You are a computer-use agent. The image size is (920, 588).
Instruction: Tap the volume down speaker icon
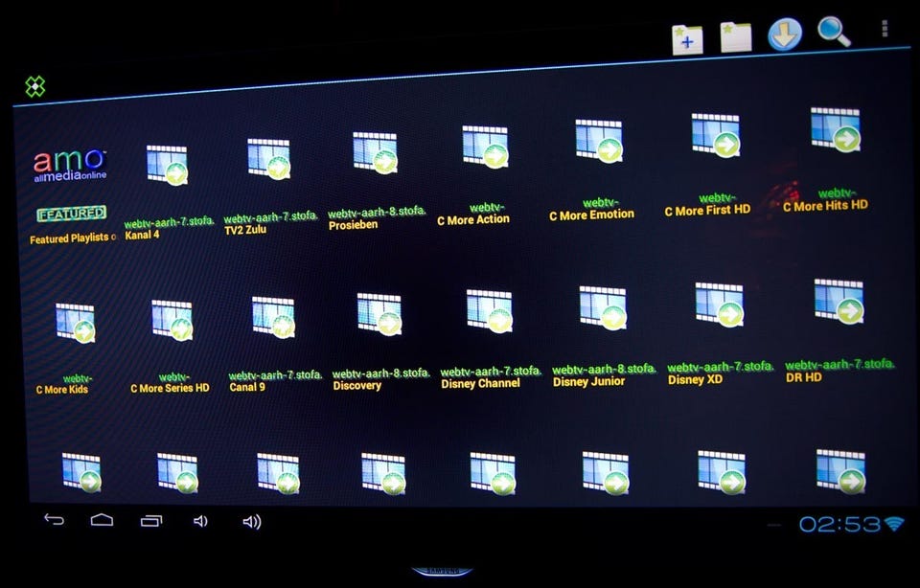[x=200, y=521]
